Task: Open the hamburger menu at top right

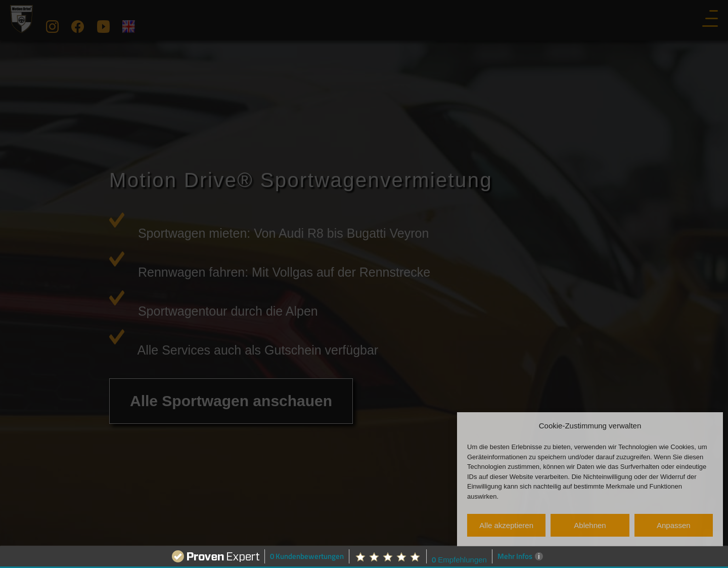Action: click(710, 18)
